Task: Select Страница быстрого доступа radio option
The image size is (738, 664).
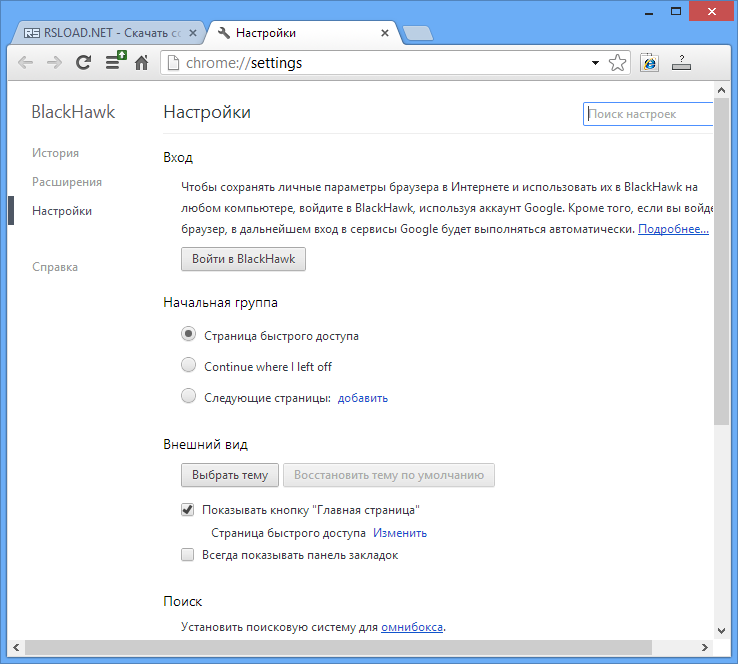Action: [188, 334]
